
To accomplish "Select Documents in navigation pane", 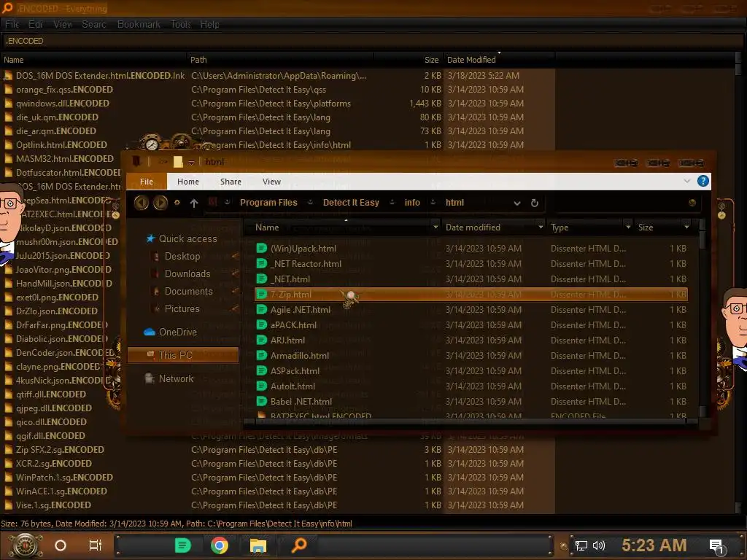I will click(x=188, y=292).
